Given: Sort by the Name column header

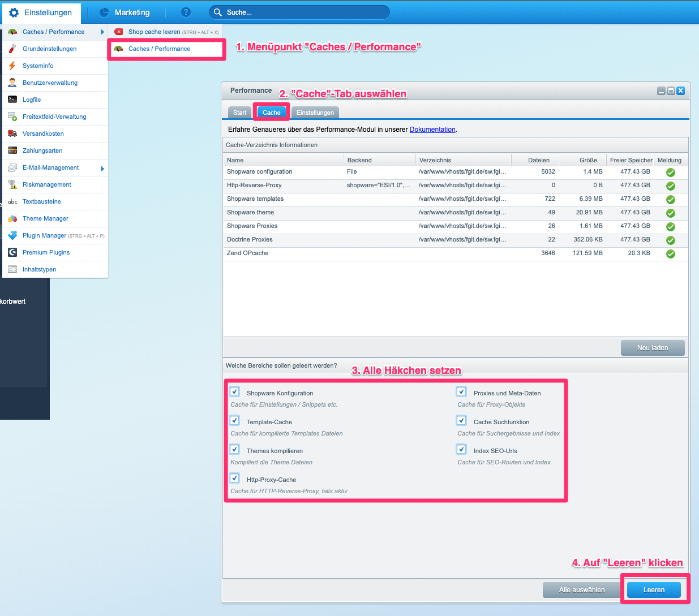Looking at the screenshot, I should [x=283, y=160].
